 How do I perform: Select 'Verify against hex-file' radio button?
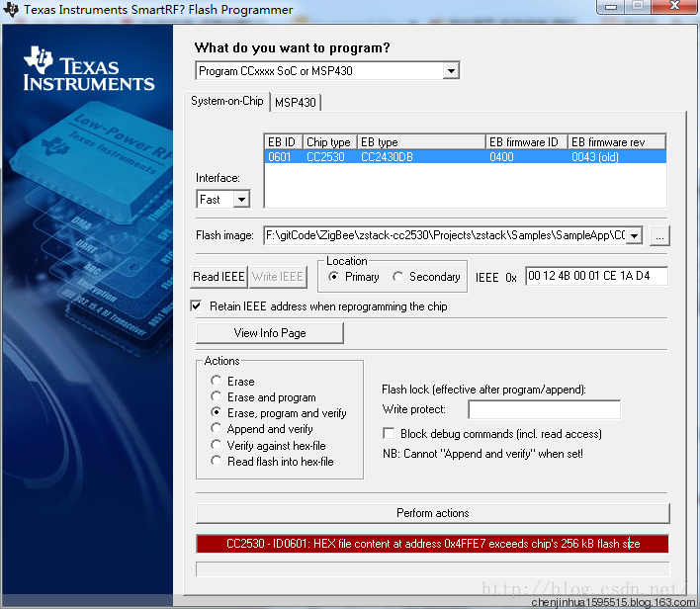217,445
